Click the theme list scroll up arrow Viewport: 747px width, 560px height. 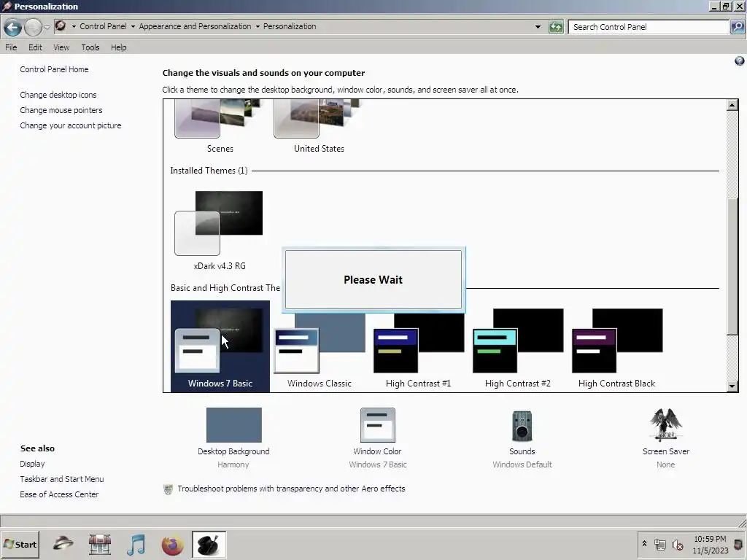click(x=732, y=105)
